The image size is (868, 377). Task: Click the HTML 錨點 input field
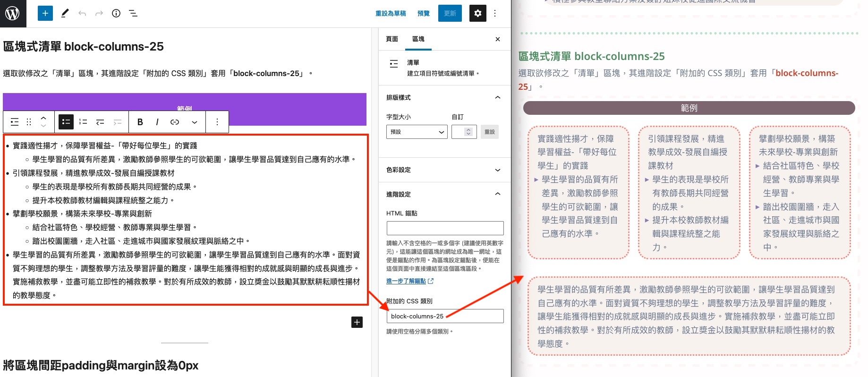pos(445,228)
